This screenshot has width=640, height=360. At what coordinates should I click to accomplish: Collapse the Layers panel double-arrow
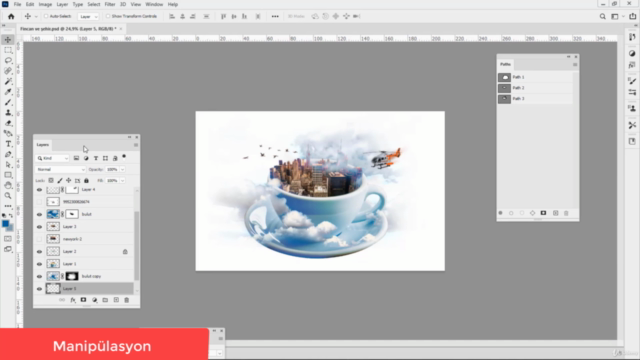[x=129, y=137]
